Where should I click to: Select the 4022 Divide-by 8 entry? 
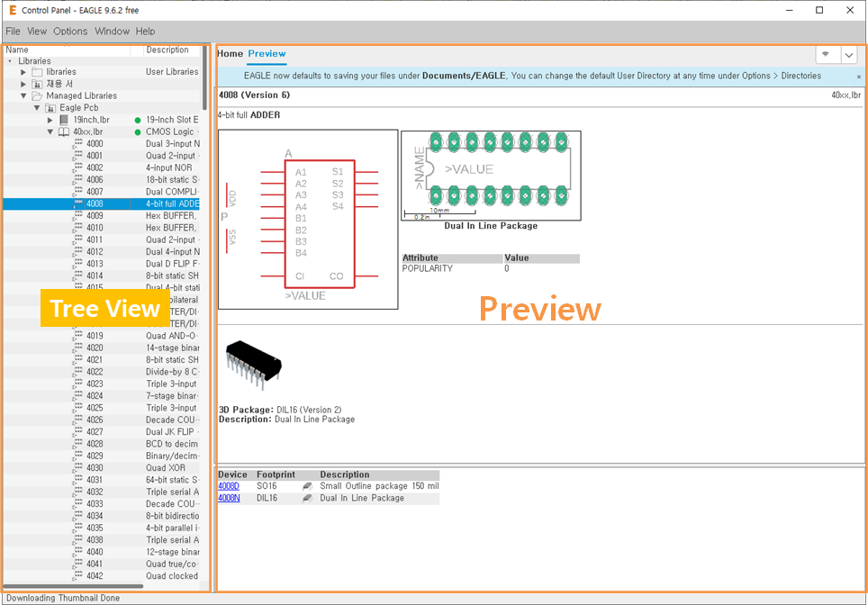pos(102,372)
